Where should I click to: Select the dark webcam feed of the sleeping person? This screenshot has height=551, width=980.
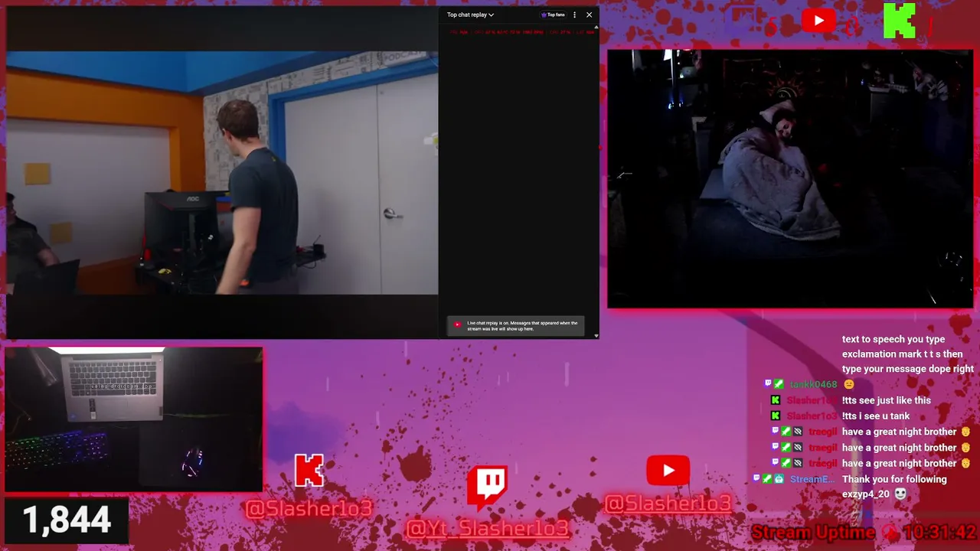[x=790, y=179]
